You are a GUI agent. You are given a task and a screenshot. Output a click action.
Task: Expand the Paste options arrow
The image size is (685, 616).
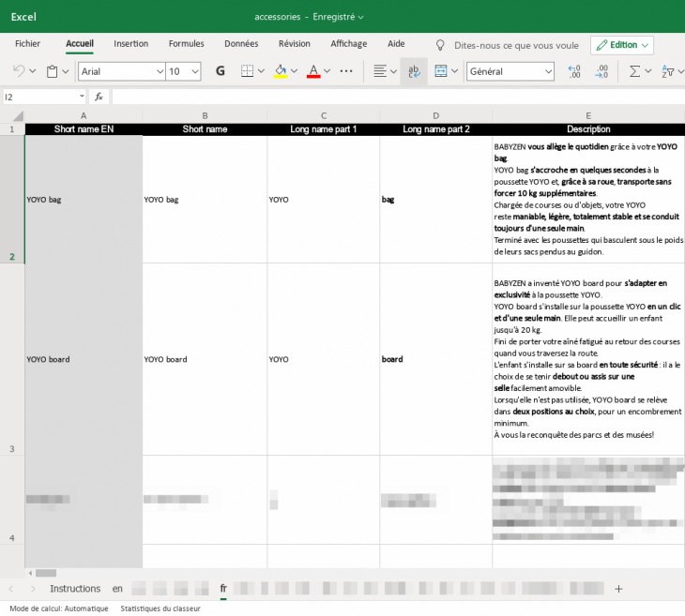click(66, 71)
